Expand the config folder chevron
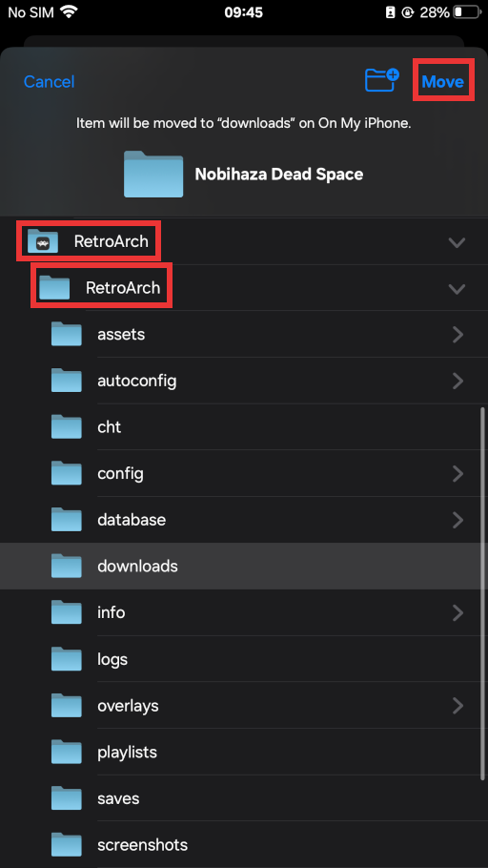The image size is (488, 868). click(457, 473)
